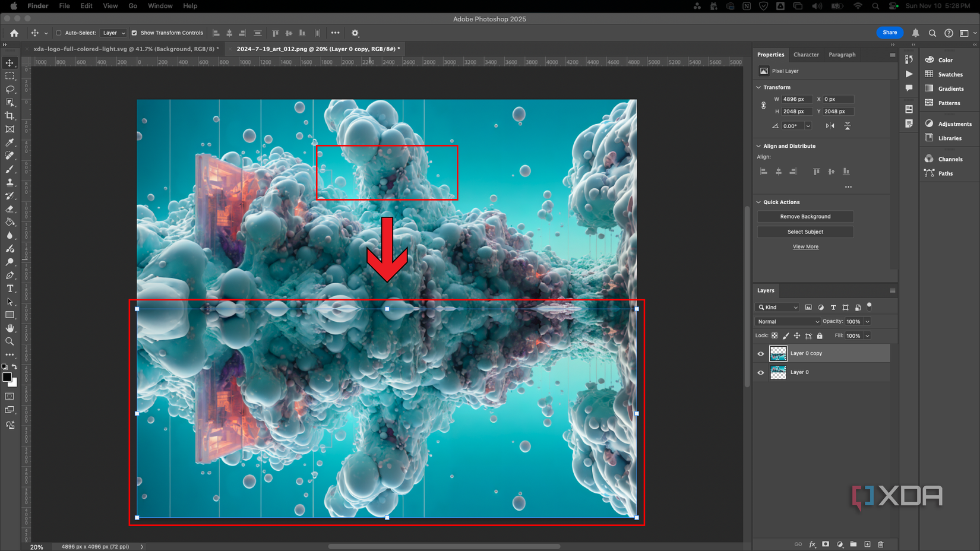Toggle lock position icon
Viewport: 980px width, 551px height.
point(797,335)
